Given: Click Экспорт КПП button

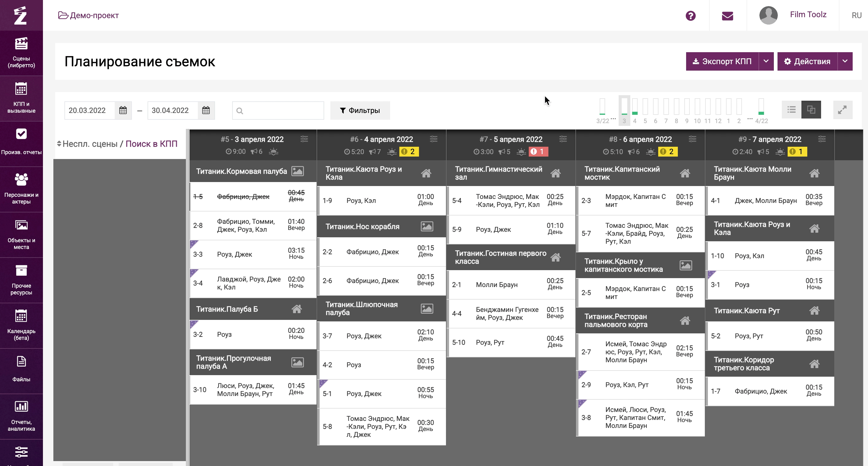Looking at the screenshot, I should (x=722, y=61).
